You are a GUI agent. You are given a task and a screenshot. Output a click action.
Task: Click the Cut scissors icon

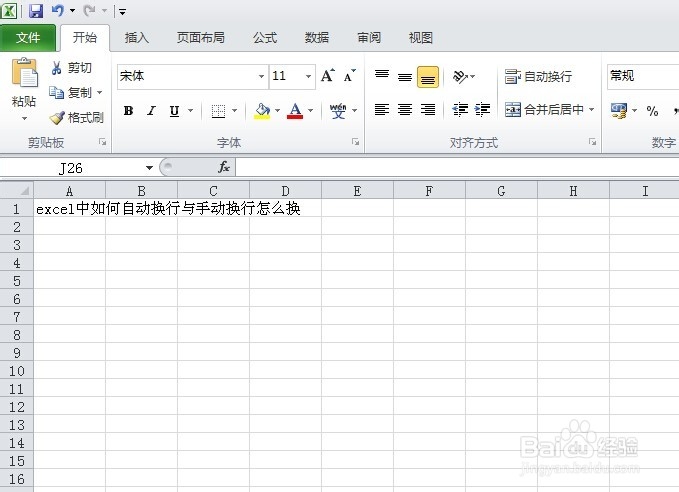tap(56, 68)
